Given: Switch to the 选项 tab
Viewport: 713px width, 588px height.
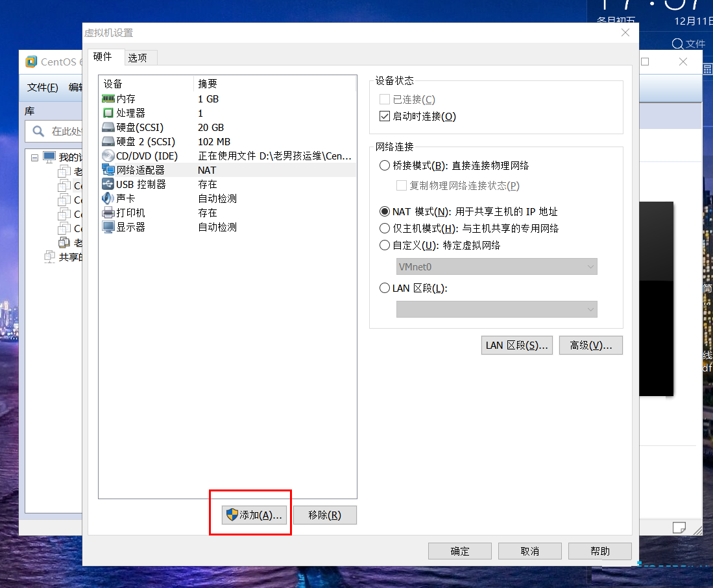Looking at the screenshot, I should coord(138,58).
